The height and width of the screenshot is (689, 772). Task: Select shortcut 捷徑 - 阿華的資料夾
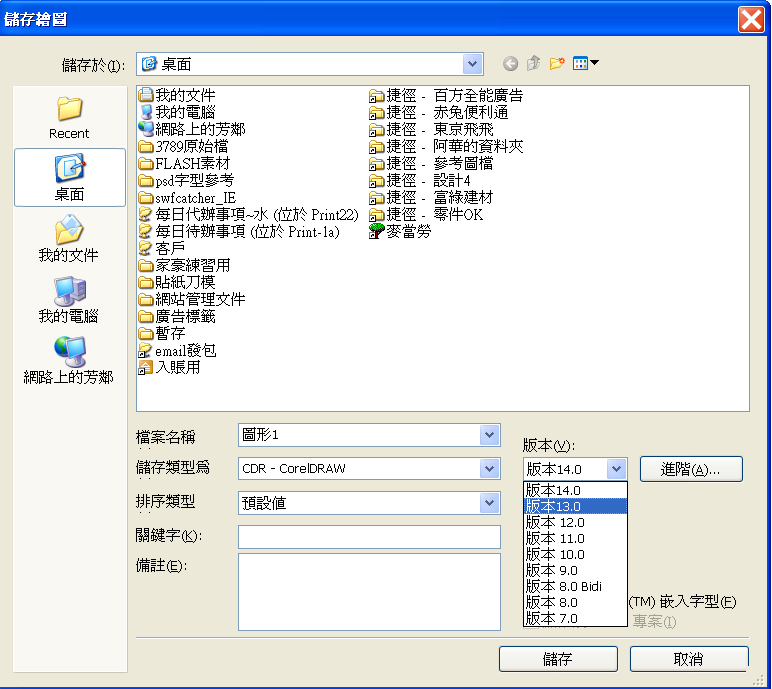446,146
